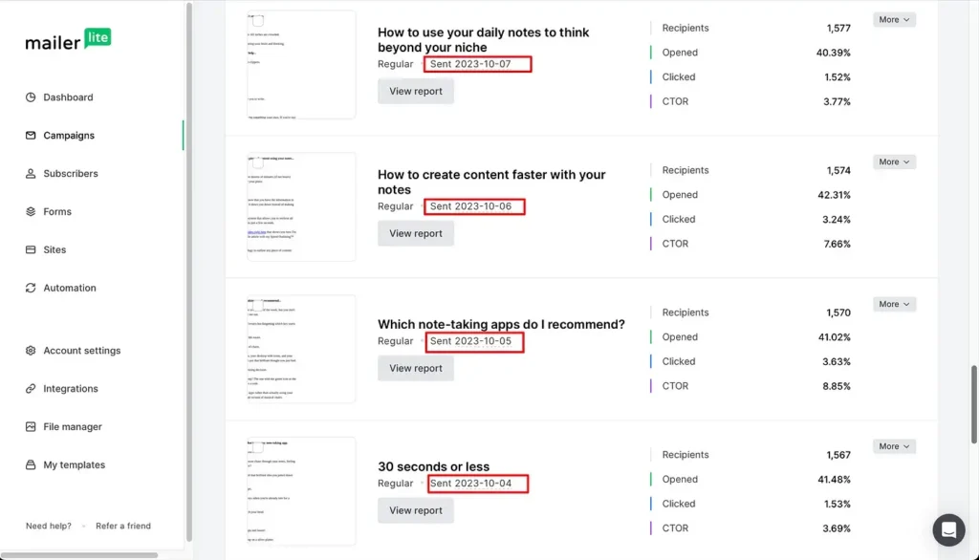Expand More dropdown for 30 seconds or less
Viewport: 979px width, 560px height.
tap(894, 446)
